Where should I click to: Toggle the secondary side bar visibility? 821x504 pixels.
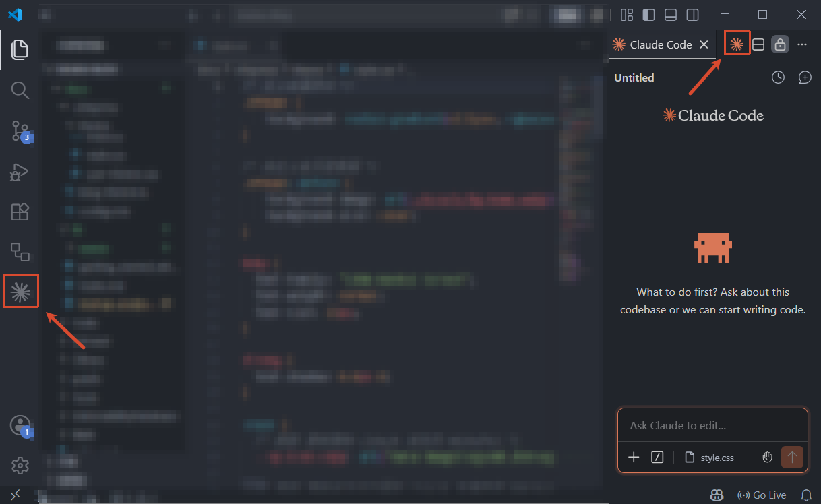pos(692,15)
